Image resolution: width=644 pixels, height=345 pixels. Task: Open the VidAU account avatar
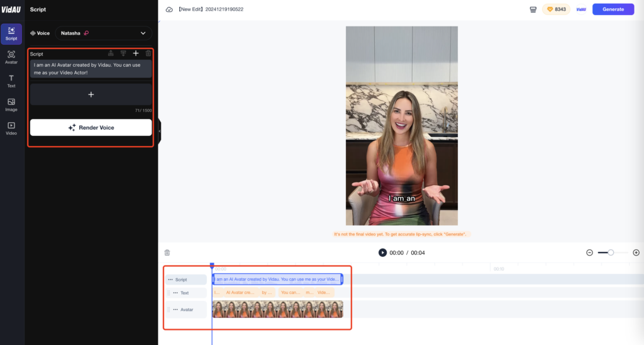(581, 9)
